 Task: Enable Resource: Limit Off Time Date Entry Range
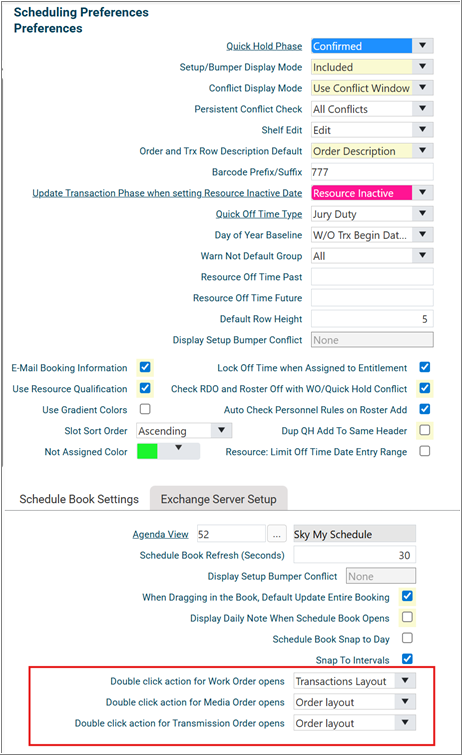pos(424,451)
